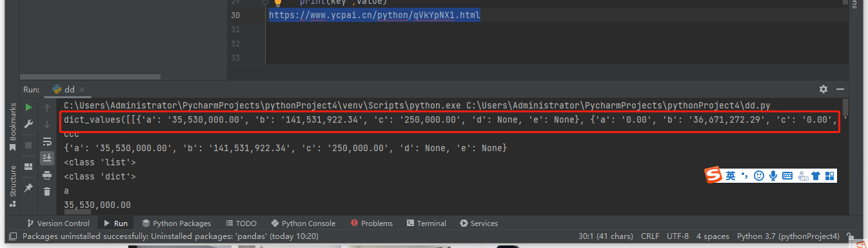Change CRLF line separator setting

click(x=651, y=236)
